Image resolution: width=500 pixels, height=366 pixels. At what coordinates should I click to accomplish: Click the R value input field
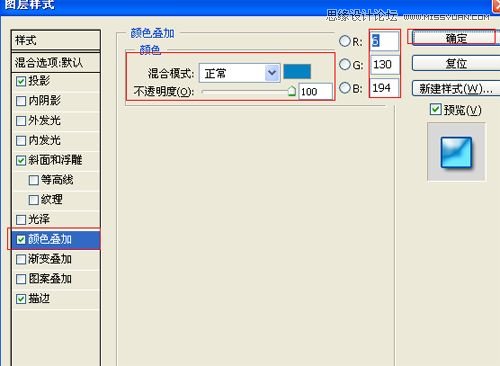pyautogui.click(x=385, y=41)
